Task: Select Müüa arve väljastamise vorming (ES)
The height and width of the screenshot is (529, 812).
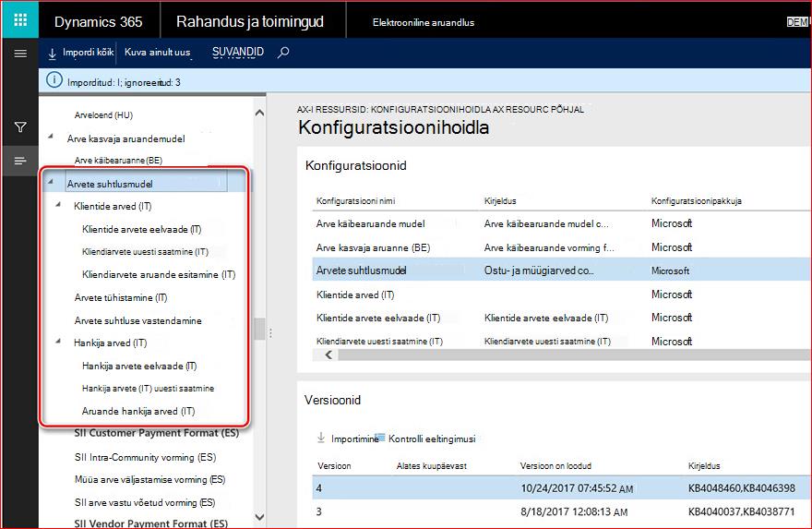Action: (x=150, y=480)
